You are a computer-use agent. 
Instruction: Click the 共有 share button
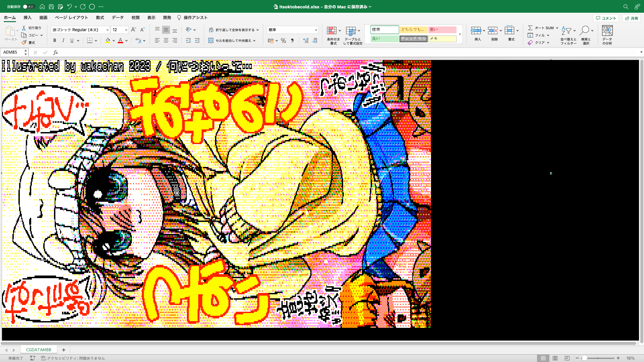(631, 18)
